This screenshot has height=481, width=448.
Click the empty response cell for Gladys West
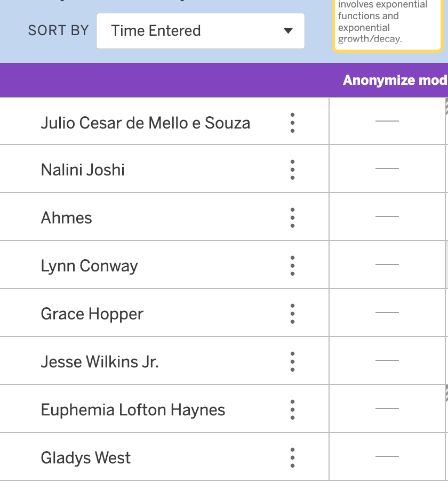coord(387,457)
